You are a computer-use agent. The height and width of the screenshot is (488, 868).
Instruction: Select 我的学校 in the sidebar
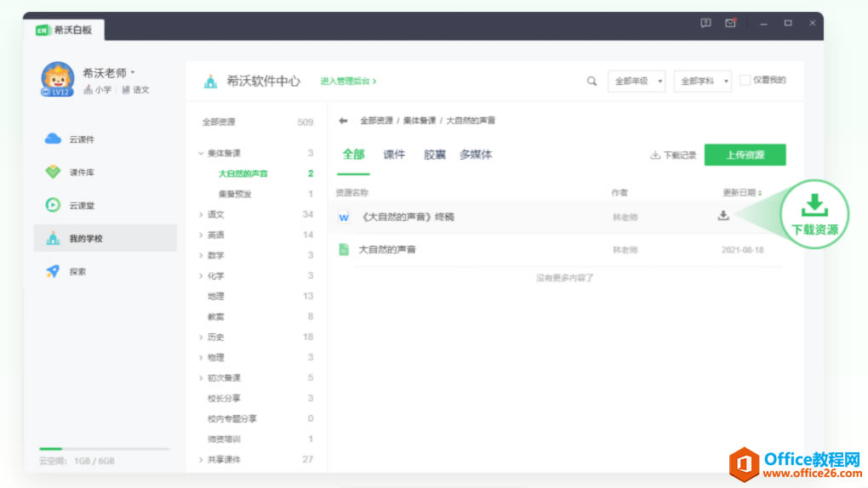[x=106, y=238]
